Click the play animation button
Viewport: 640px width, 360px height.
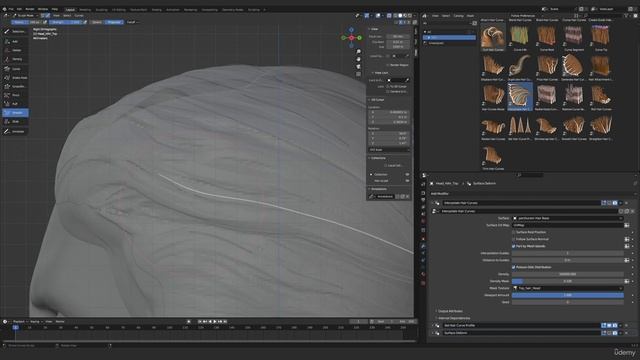click(215, 322)
